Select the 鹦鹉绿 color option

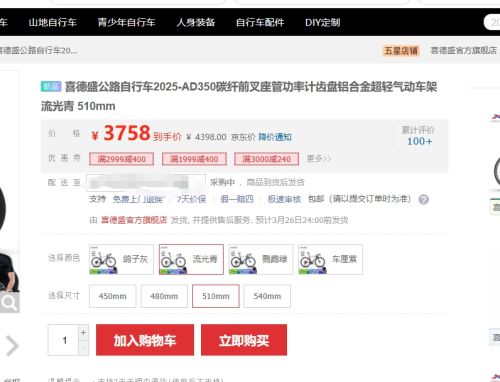[261, 259]
